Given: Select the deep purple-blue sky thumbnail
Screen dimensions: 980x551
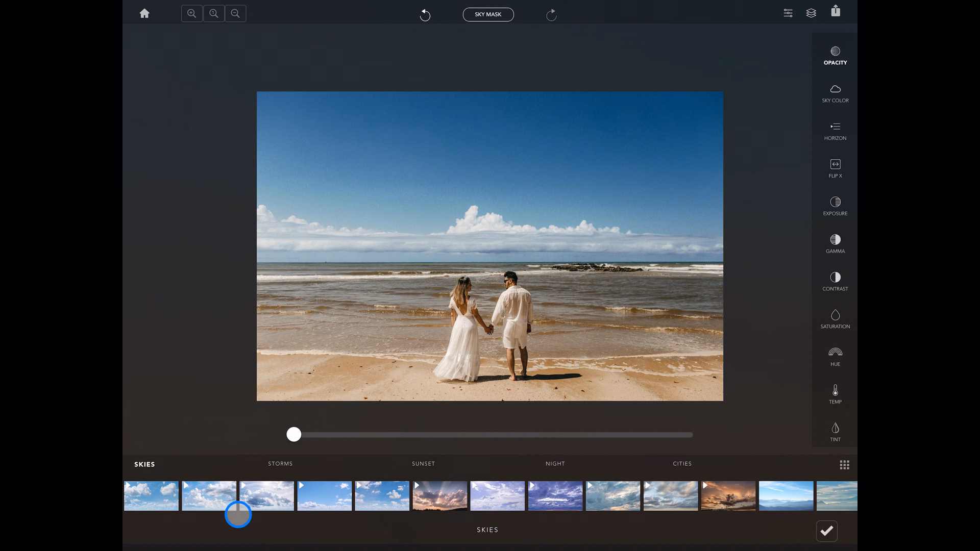Looking at the screenshot, I should tap(555, 496).
